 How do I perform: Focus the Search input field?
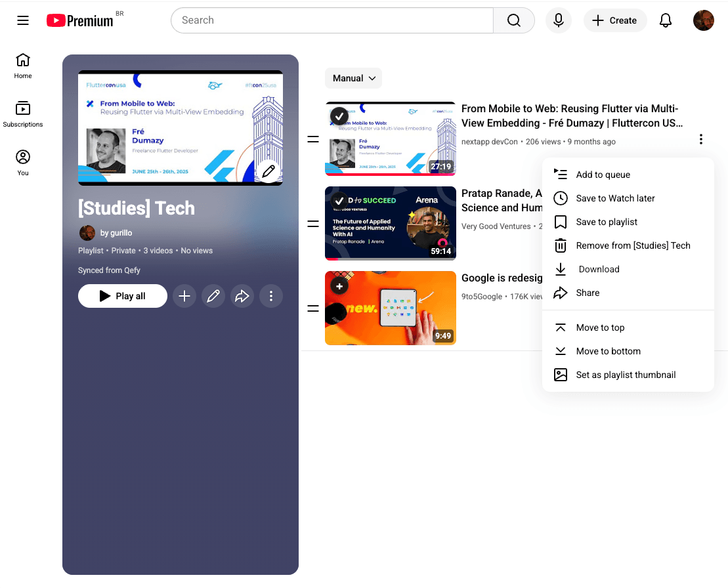point(332,20)
